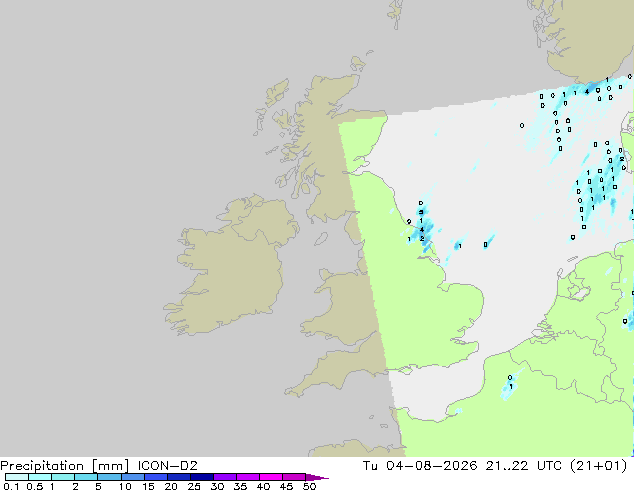Screen dimensions: 634x490
Task: Click the 0.1–0.5 mm lightest legend swatch
Action: pyautogui.click(x=17, y=477)
